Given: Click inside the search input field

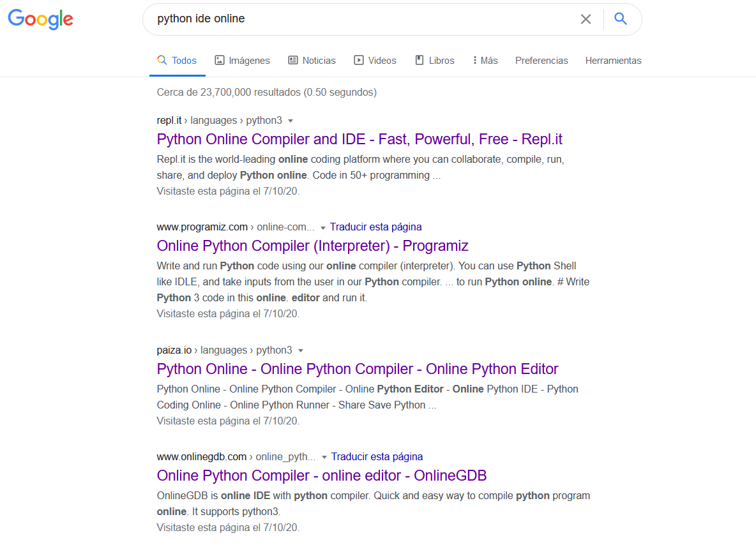Looking at the screenshot, I should tap(358, 19).
